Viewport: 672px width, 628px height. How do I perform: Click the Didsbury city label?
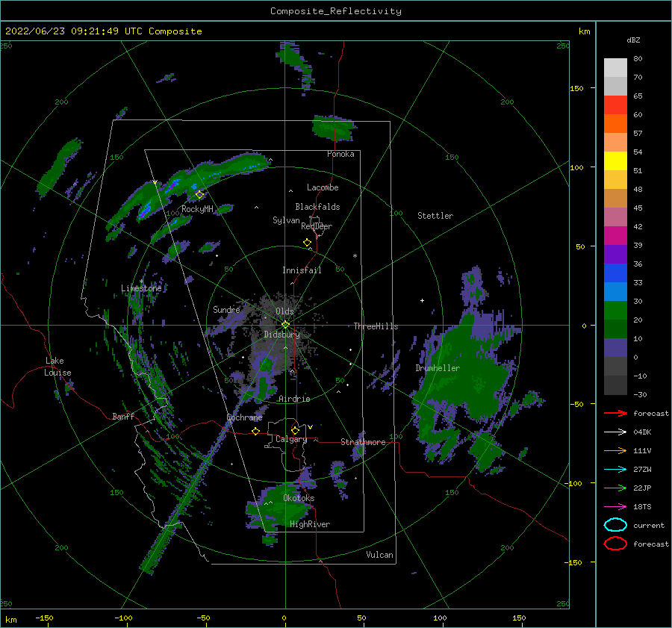pos(281,335)
